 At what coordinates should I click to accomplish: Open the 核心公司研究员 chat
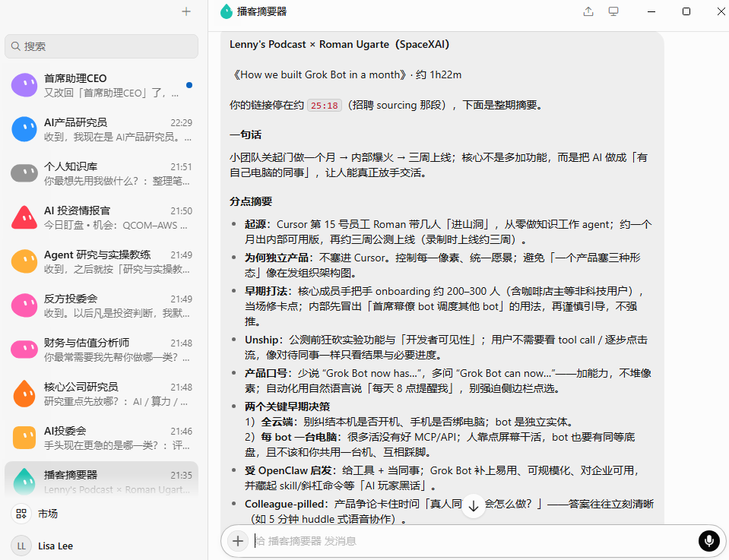pyautogui.click(x=101, y=394)
